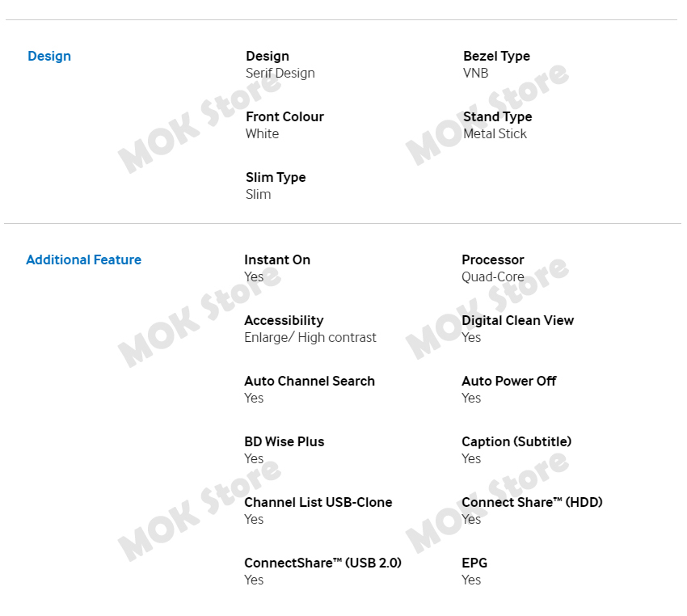
Task: Click the Auto Power Off label
Action: [x=508, y=382]
